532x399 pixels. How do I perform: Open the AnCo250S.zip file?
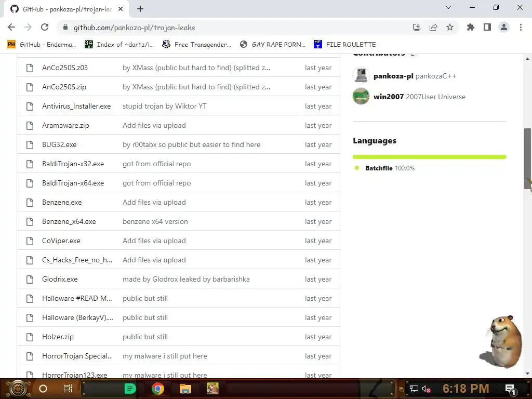(64, 87)
